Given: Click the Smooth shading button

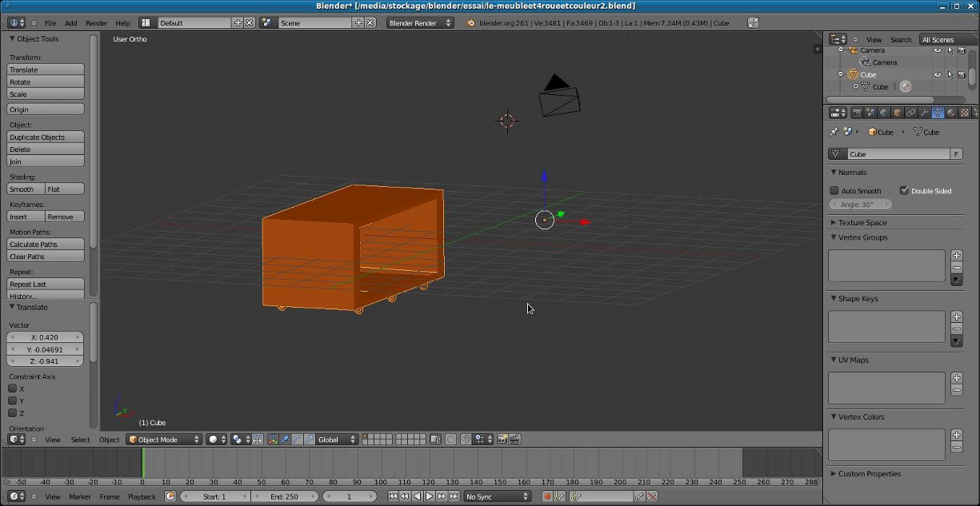Looking at the screenshot, I should click(x=26, y=189).
